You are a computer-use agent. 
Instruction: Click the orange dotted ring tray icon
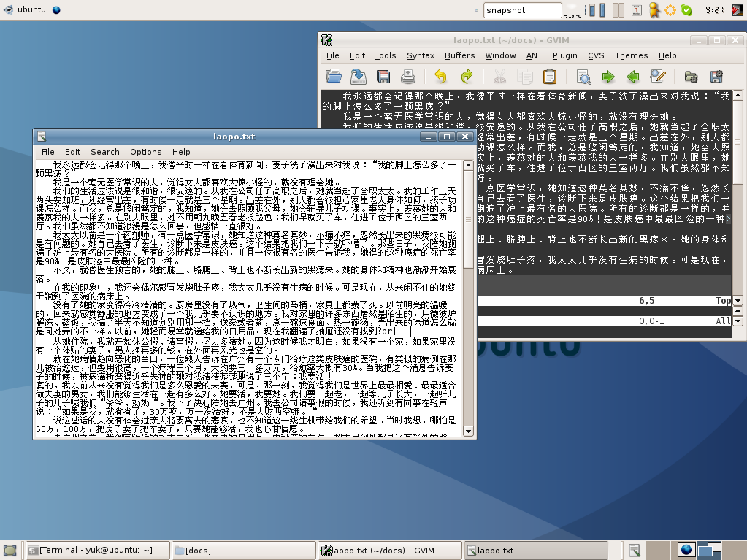(x=670, y=10)
